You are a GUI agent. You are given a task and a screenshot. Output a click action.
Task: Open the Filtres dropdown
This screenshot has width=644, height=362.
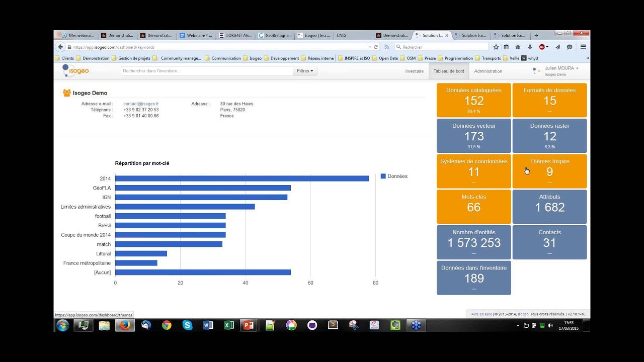pyautogui.click(x=305, y=71)
